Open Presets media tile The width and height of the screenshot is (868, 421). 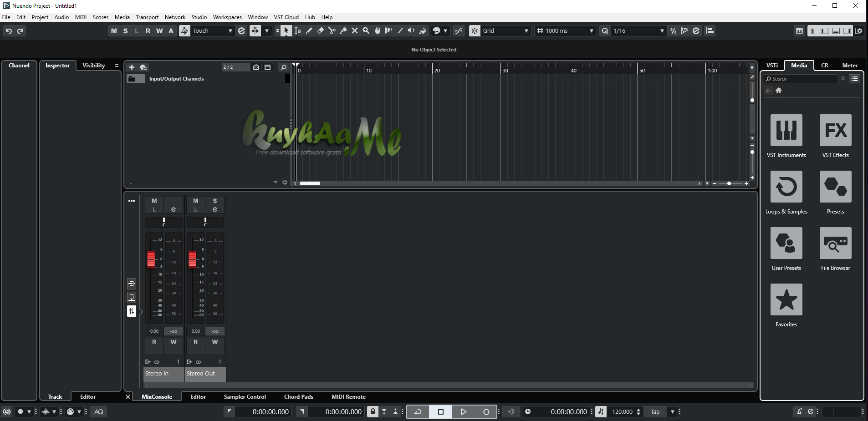[x=836, y=187]
